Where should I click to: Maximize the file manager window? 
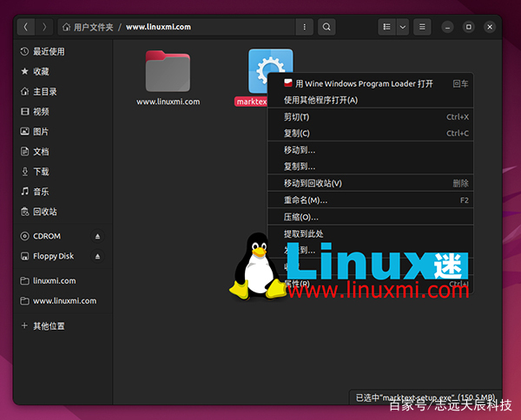(x=469, y=27)
